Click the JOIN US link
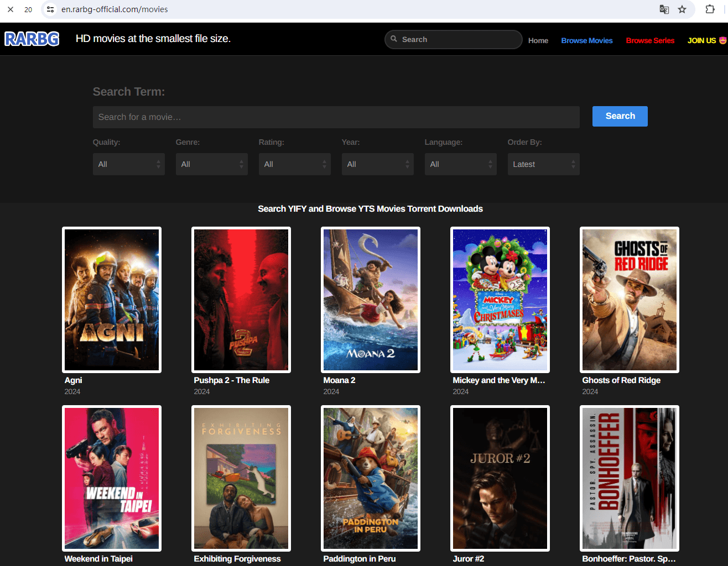The image size is (728, 566). click(x=706, y=40)
